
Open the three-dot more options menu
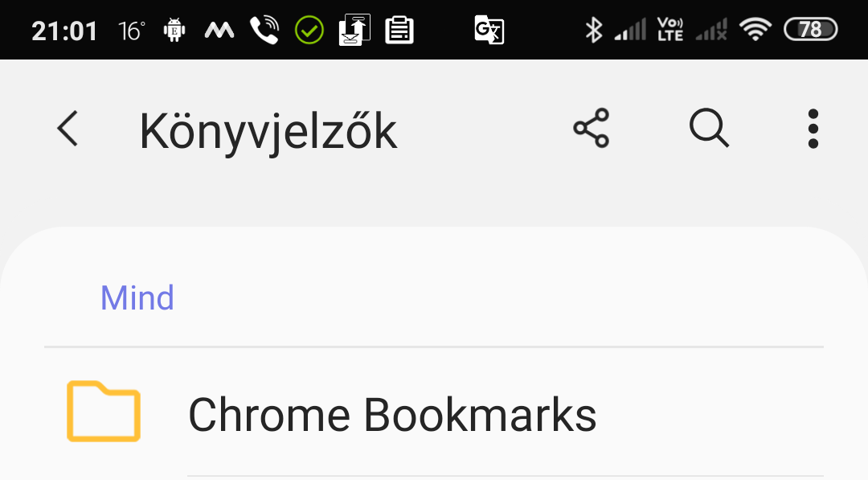click(x=813, y=129)
